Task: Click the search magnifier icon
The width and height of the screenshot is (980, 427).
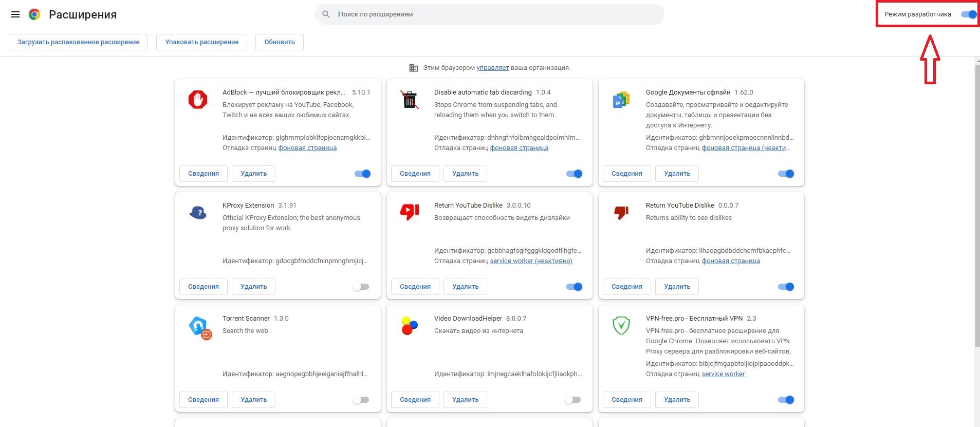Action: pos(326,14)
